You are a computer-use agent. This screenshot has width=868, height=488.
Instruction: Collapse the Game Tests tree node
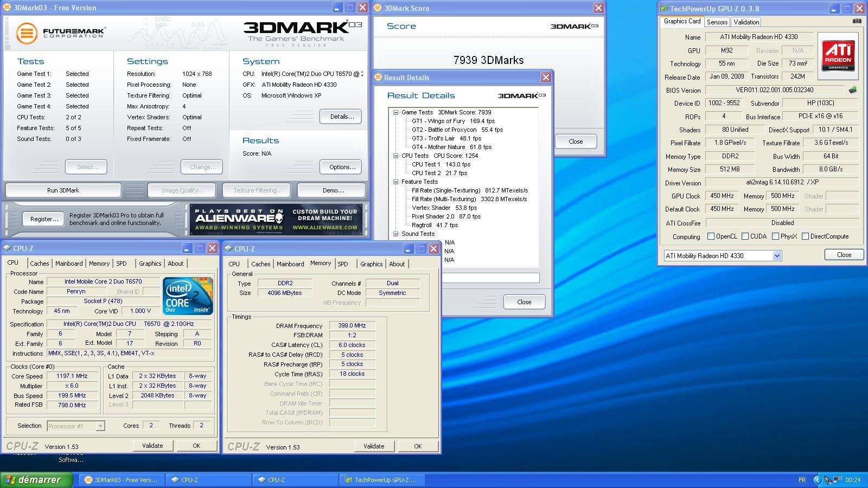point(395,112)
